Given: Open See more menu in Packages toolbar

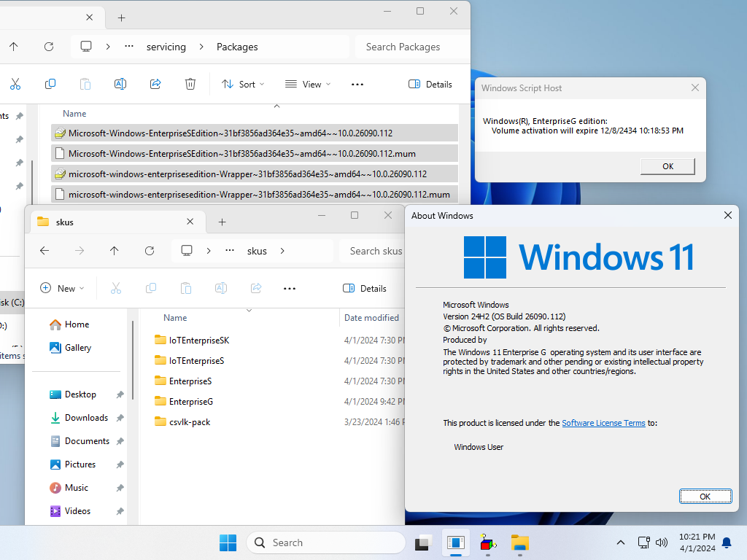Looking at the screenshot, I should (357, 85).
